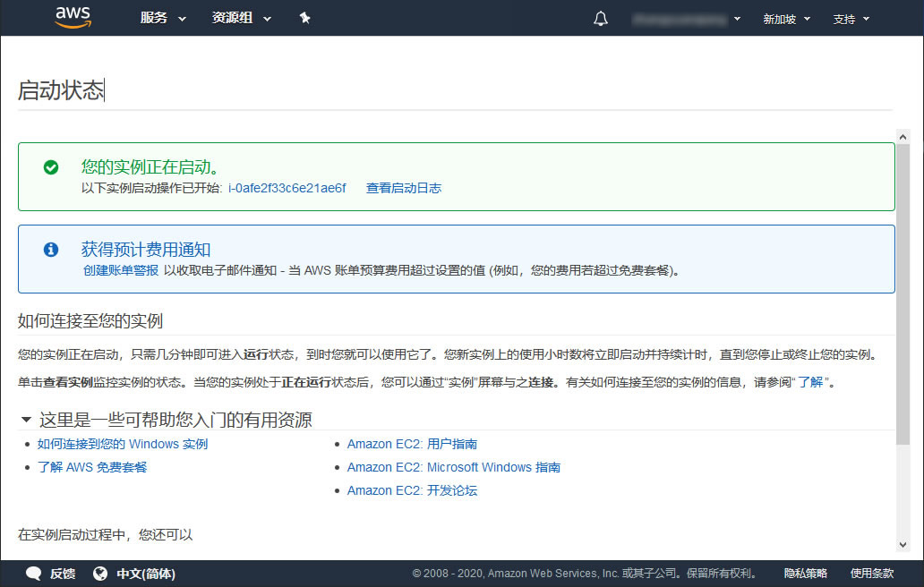Screen dimensions: 924x587
Task: Open the 资源组 resource groups menu
Action: 241,18
